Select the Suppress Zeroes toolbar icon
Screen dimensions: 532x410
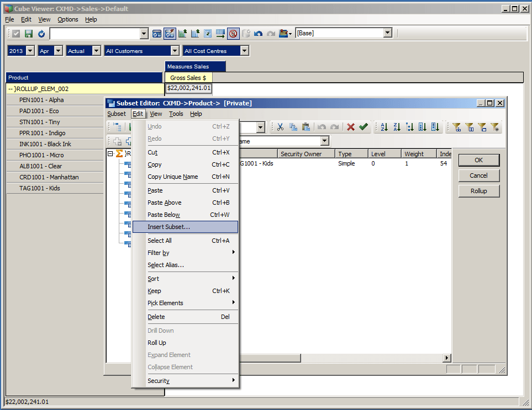pos(234,33)
